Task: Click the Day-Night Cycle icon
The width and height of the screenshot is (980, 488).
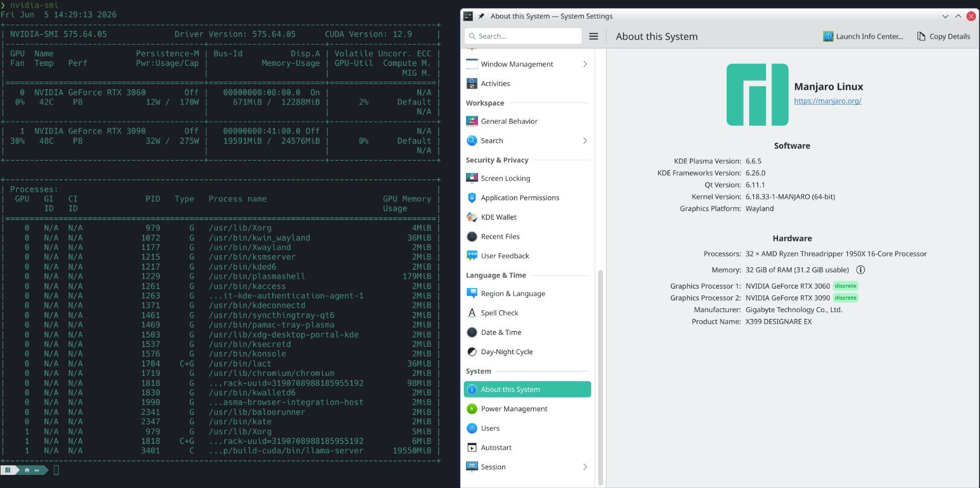Action: tap(472, 352)
